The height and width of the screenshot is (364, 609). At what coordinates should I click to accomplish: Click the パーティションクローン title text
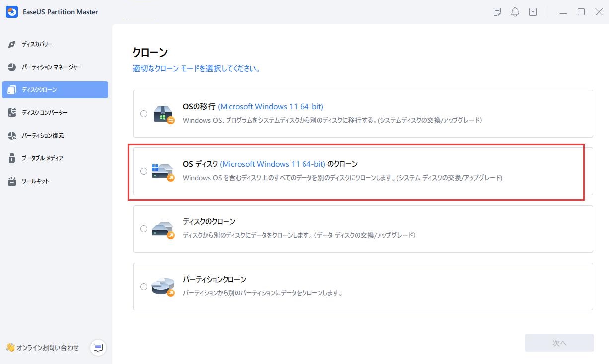pyautogui.click(x=215, y=280)
